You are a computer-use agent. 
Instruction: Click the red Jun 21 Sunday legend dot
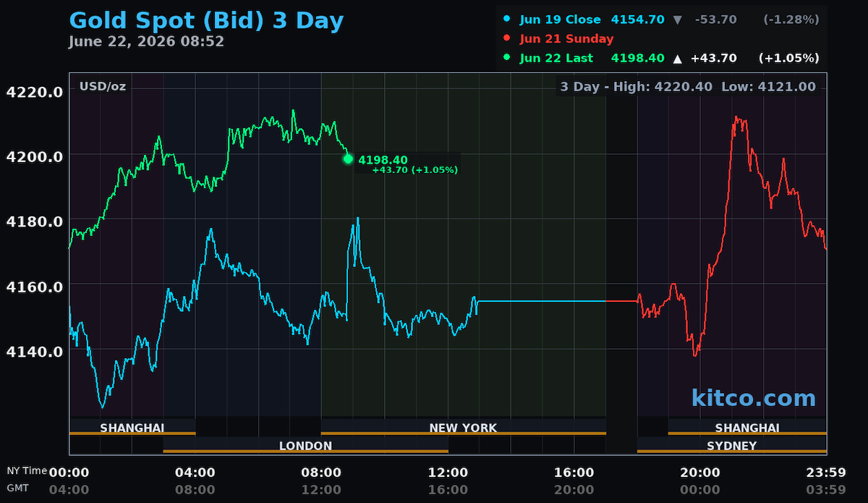506,39
